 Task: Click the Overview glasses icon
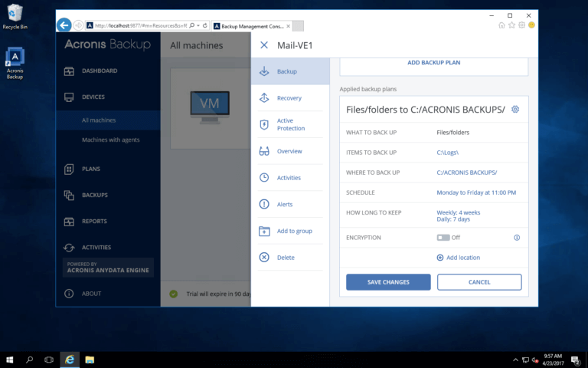coord(264,151)
